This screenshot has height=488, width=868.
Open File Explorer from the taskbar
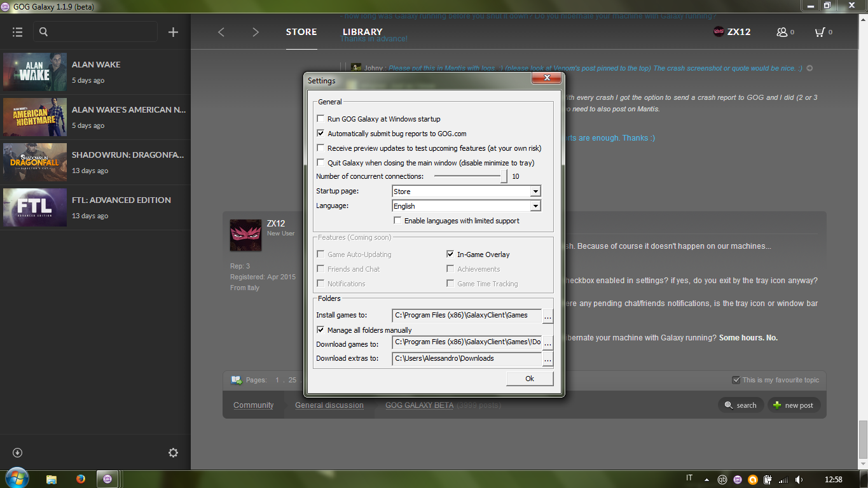pyautogui.click(x=52, y=479)
